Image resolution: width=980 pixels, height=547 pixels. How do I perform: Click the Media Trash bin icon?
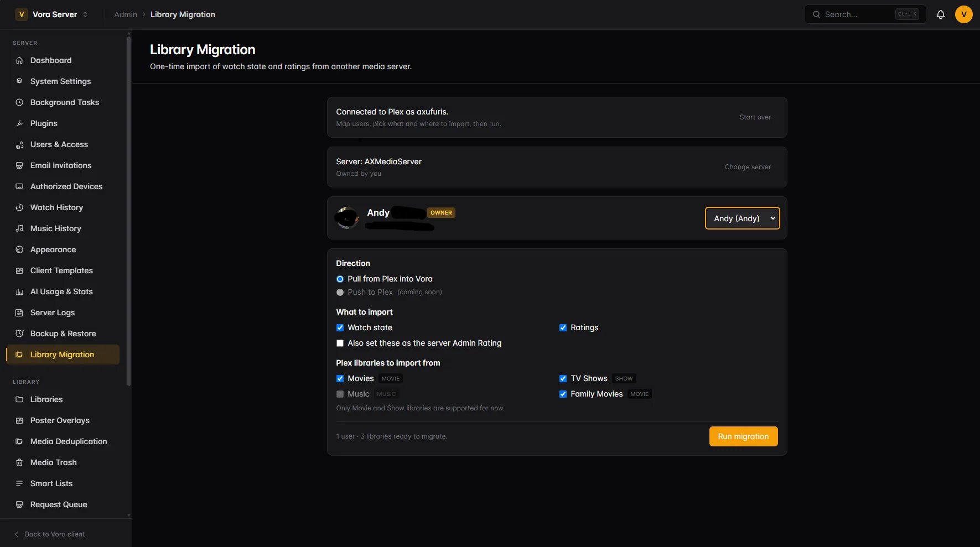[19, 462]
